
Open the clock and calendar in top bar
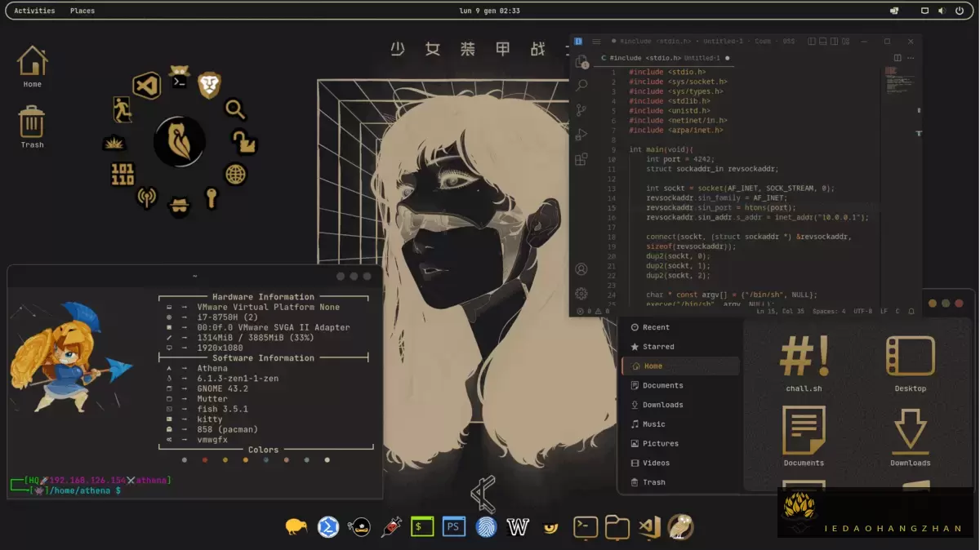(x=490, y=11)
